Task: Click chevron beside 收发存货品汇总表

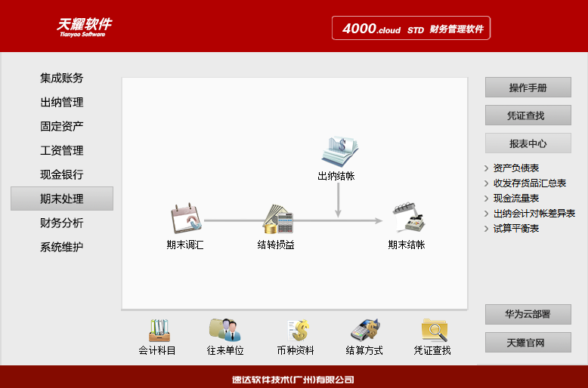Action: click(487, 183)
